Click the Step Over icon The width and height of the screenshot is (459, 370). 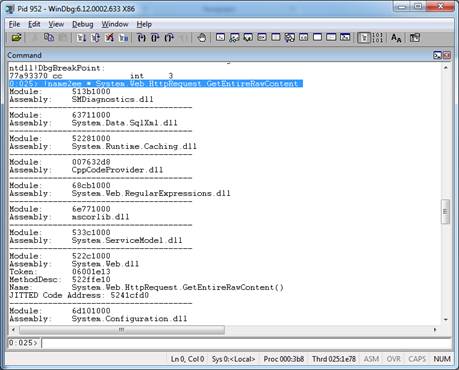click(155, 38)
